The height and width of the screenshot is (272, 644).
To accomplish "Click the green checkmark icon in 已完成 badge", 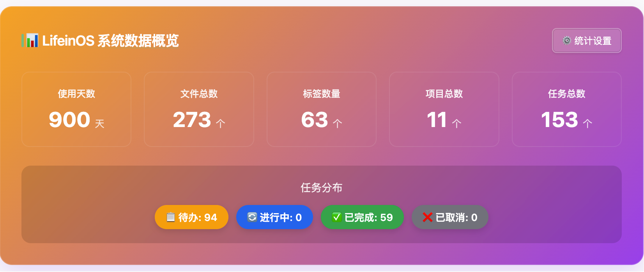I will pyautogui.click(x=337, y=217).
